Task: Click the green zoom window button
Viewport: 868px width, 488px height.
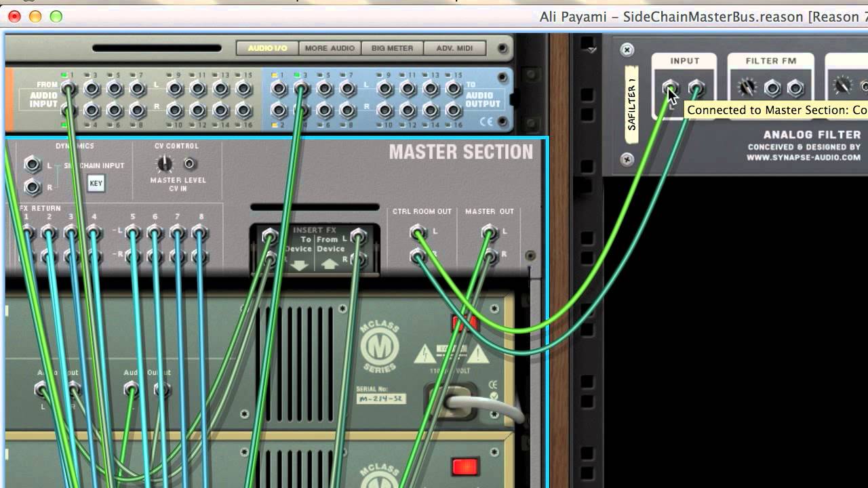Action: coord(56,16)
